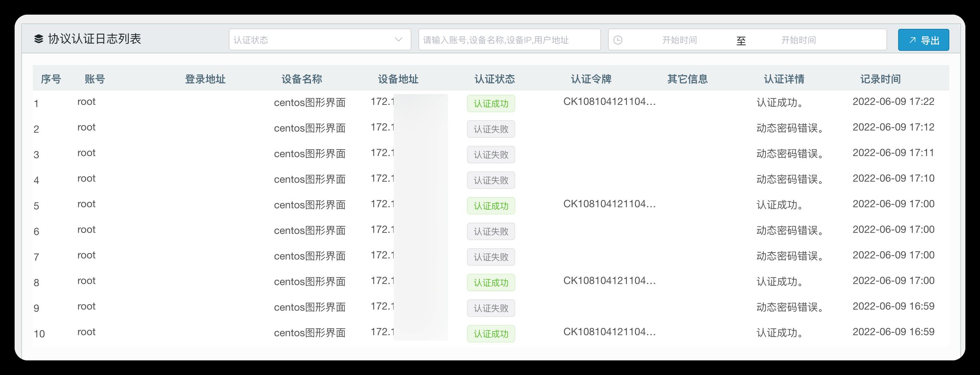Click the timestamp 2022-06-09 17:22
This screenshot has width=980, height=375.
pos(893,102)
